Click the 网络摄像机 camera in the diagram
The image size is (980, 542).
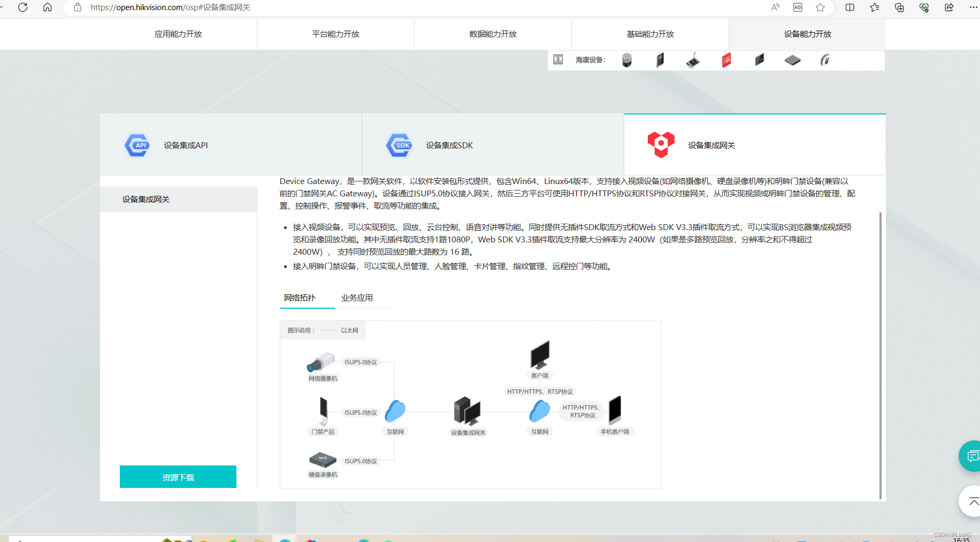[x=321, y=362]
